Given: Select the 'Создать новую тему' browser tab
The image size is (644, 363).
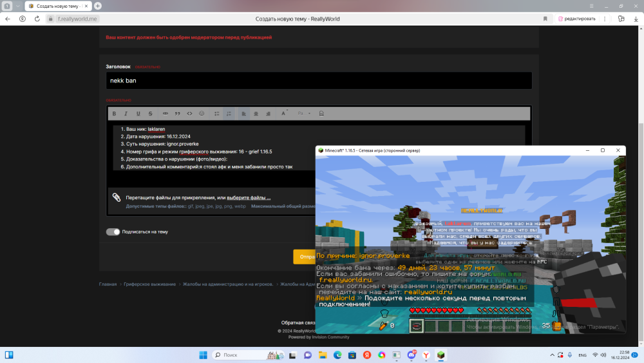Looking at the screenshot, I should (x=57, y=6).
